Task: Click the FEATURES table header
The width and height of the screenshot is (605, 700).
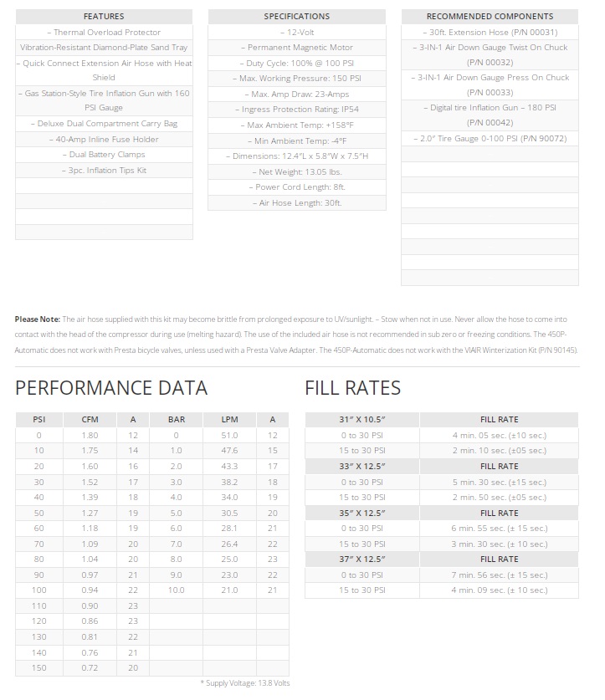Action: 104,16
